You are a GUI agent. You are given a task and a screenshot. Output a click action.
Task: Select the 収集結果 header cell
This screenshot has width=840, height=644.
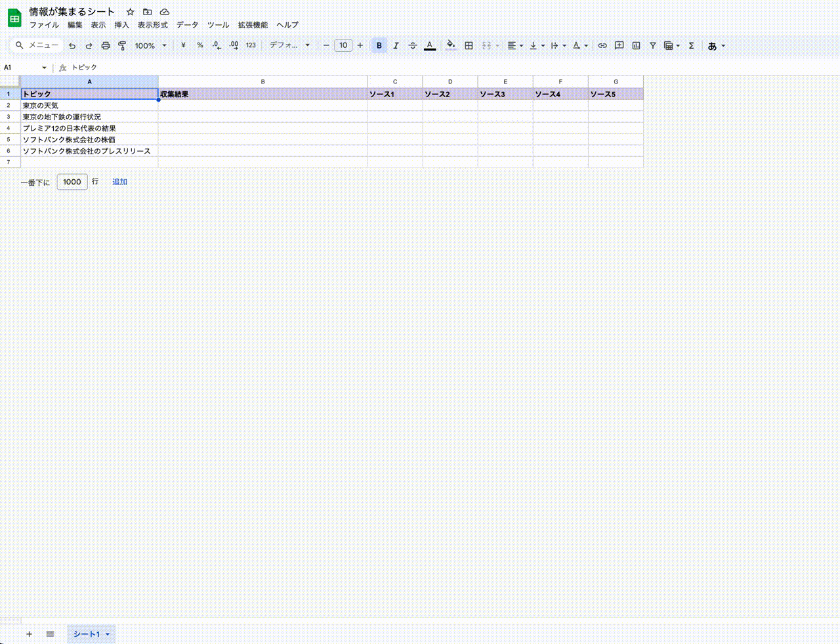(x=262, y=94)
